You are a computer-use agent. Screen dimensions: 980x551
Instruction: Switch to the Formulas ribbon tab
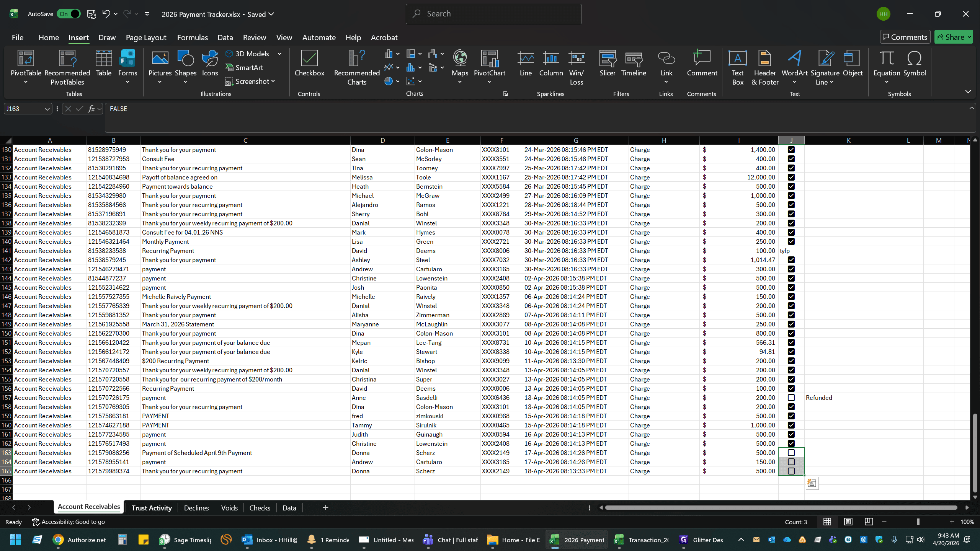point(192,37)
